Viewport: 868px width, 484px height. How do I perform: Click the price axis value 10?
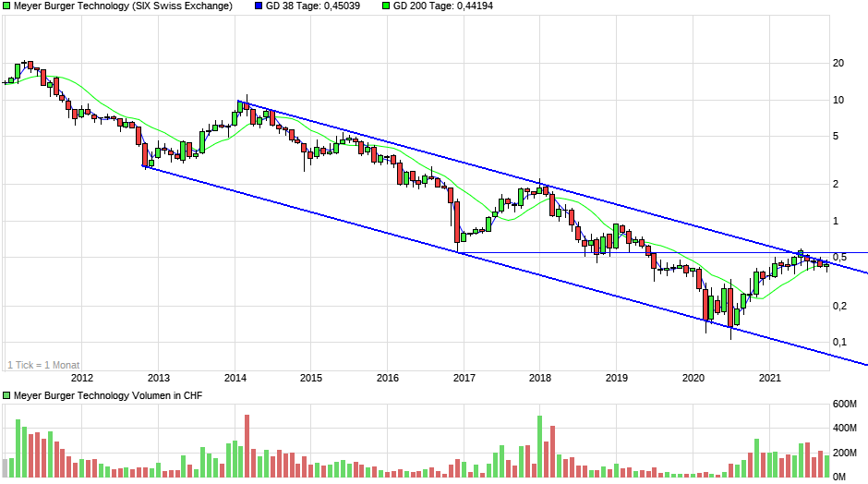[838, 101]
